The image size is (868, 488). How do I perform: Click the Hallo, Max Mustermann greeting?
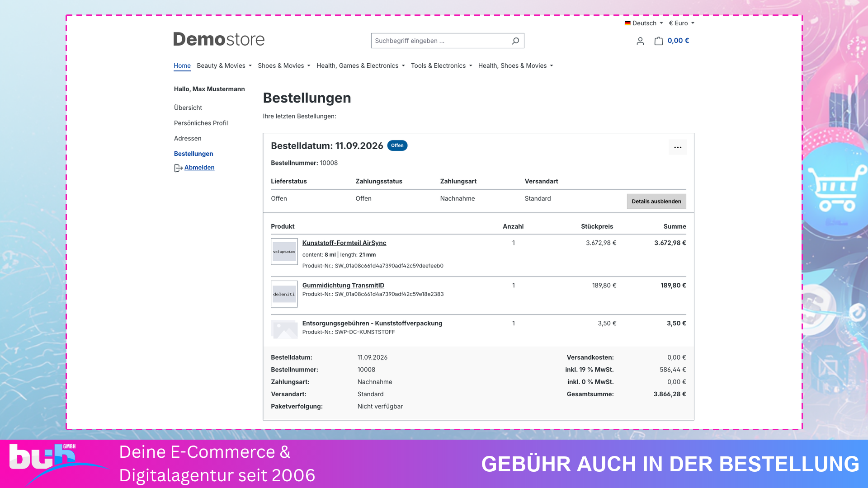(x=209, y=89)
